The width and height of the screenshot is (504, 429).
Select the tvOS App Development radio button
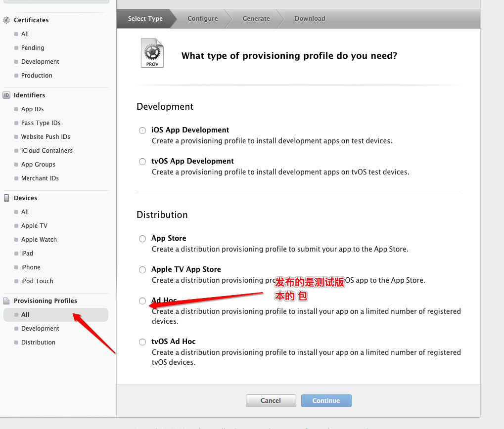142,162
